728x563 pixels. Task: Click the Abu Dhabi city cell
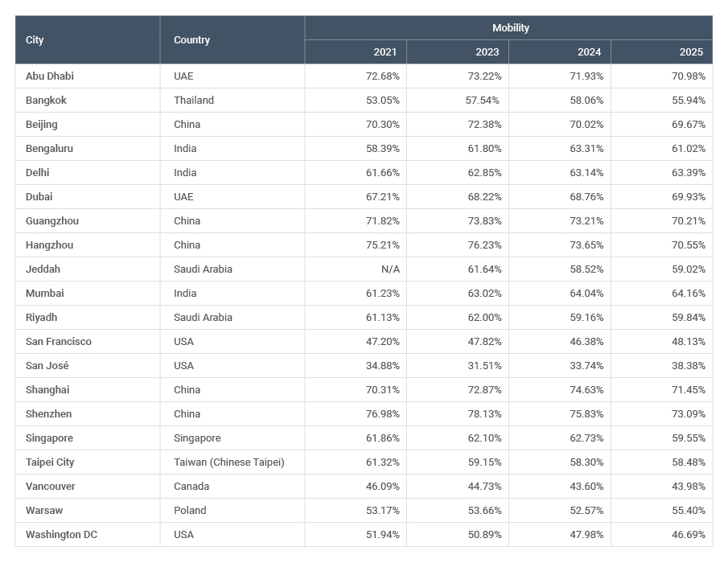[50, 76]
